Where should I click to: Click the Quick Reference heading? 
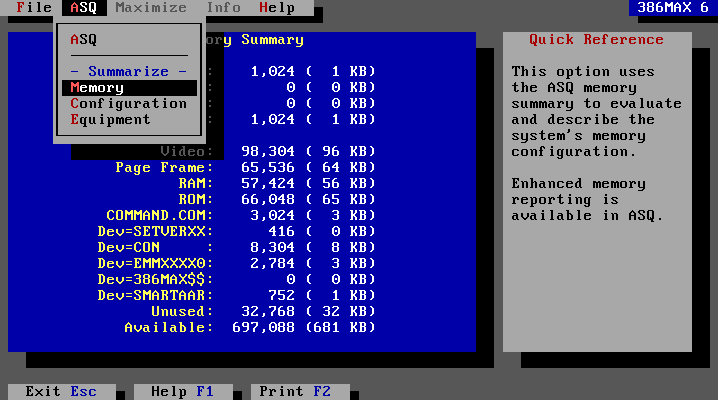(596, 40)
